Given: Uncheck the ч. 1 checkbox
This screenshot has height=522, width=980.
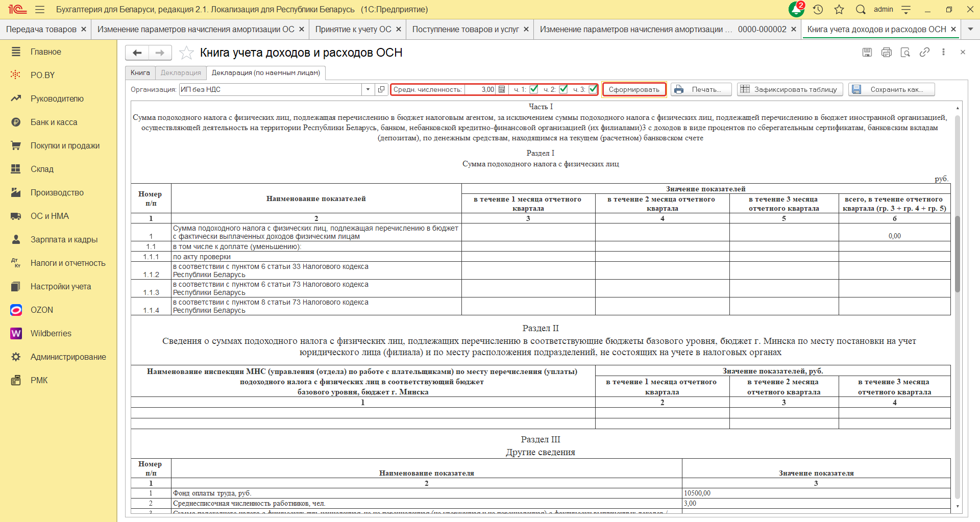Looking at the screenshot, I should pos(534,89).
